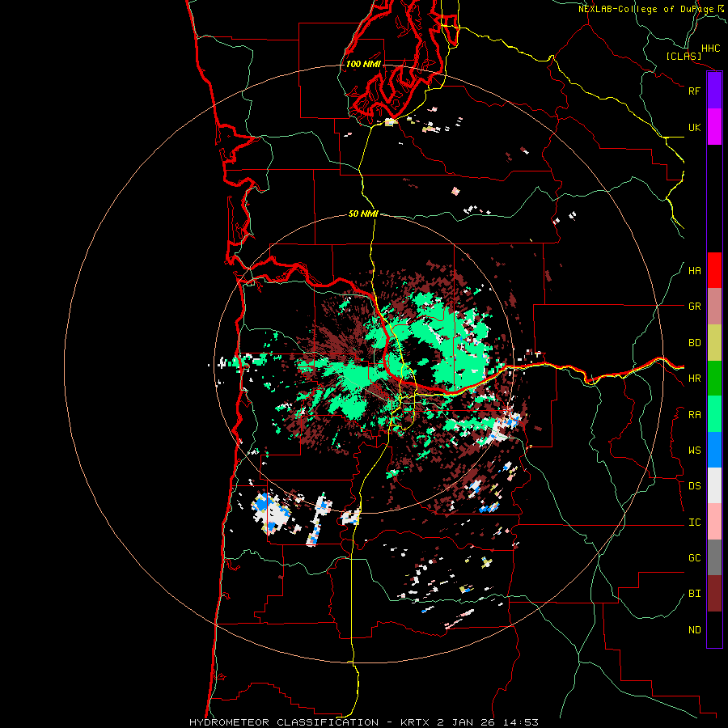Click the 'HYDROMETEOR CLASSIFICATION - KRTX' title text

(x=311, y=722)
